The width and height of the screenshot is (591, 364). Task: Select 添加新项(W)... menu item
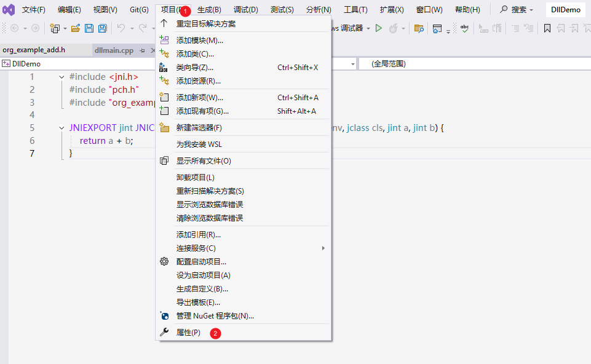tap(243, 98)
